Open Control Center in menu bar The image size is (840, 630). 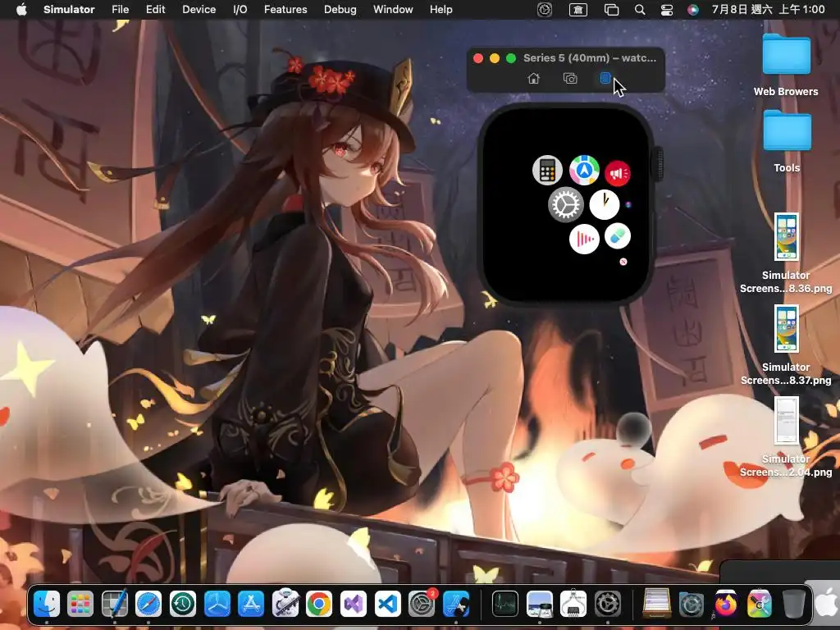pos(666,9)
